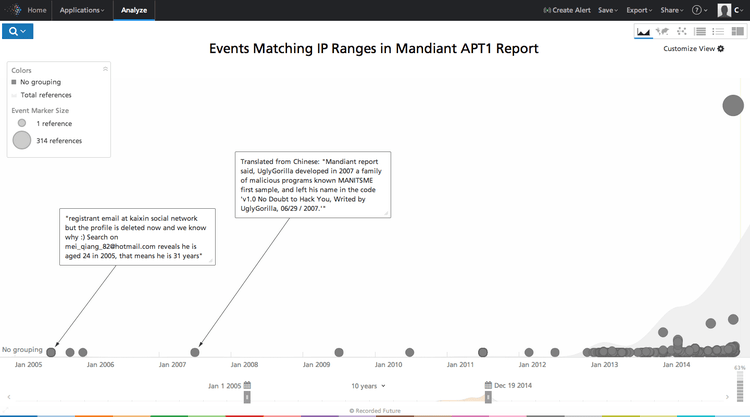Open start date calendar picker

pos(247,385)
